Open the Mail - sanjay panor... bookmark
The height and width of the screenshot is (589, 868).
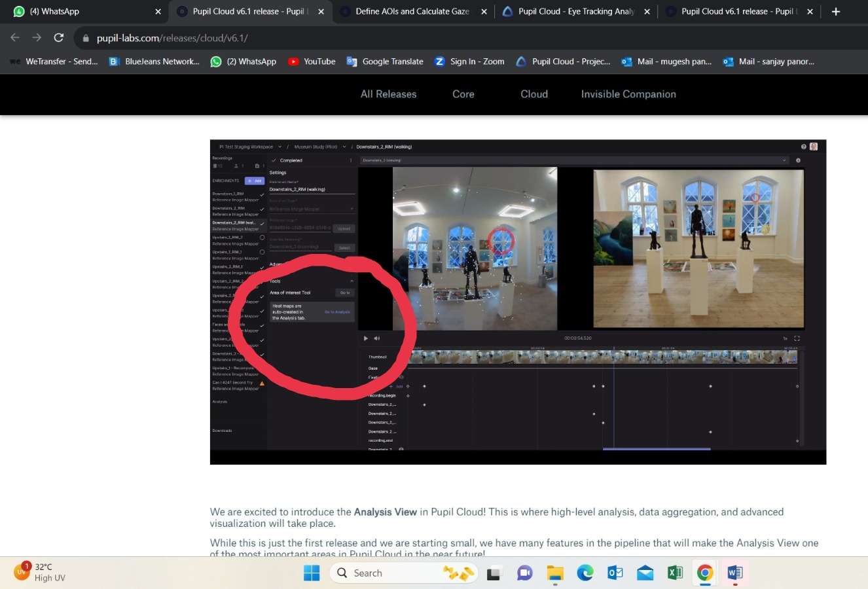[769, 62]
